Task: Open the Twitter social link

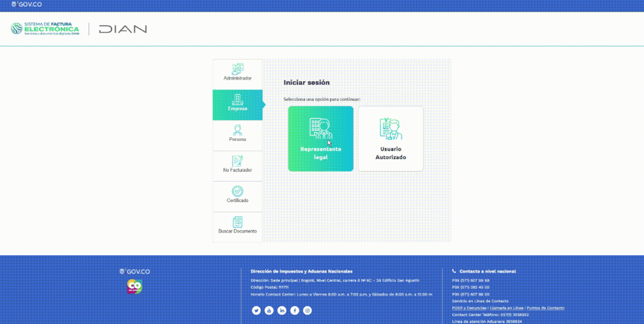Action: [x=256, y=311]
